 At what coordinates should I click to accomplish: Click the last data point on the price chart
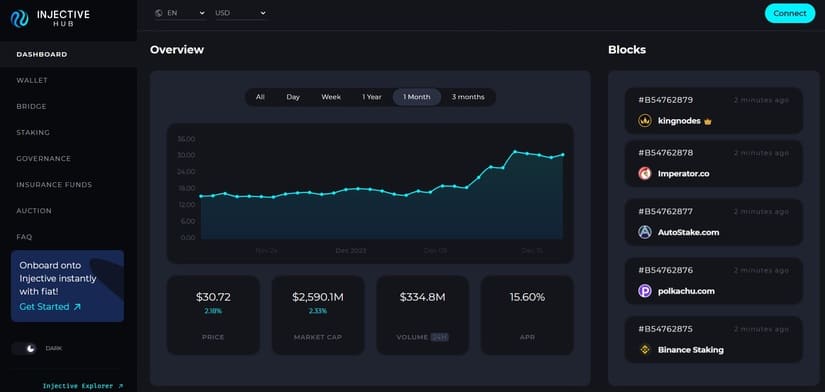pos(562,155)
